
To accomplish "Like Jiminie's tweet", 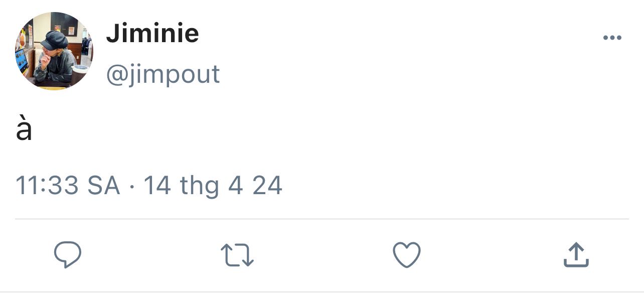I will tap(406, 255).
